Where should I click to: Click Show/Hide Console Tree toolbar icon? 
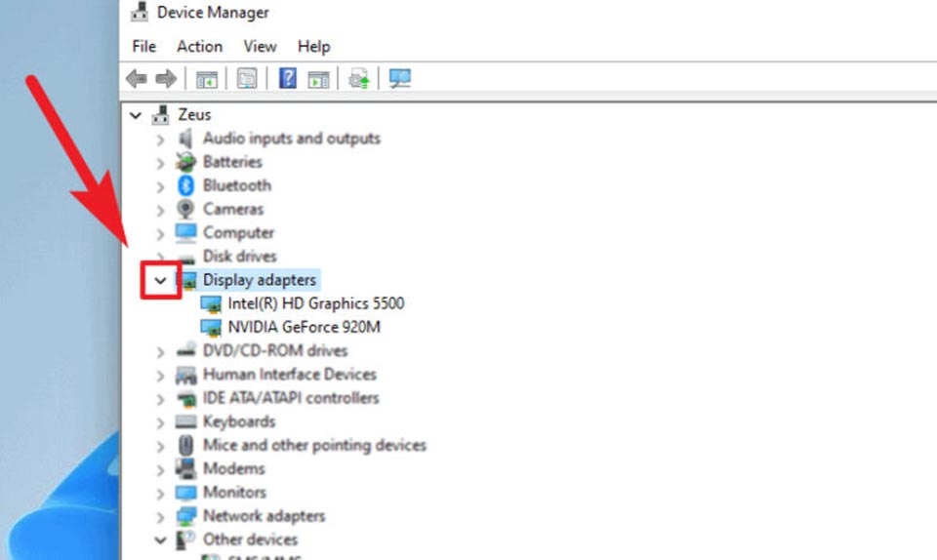(x=206, y=79)
